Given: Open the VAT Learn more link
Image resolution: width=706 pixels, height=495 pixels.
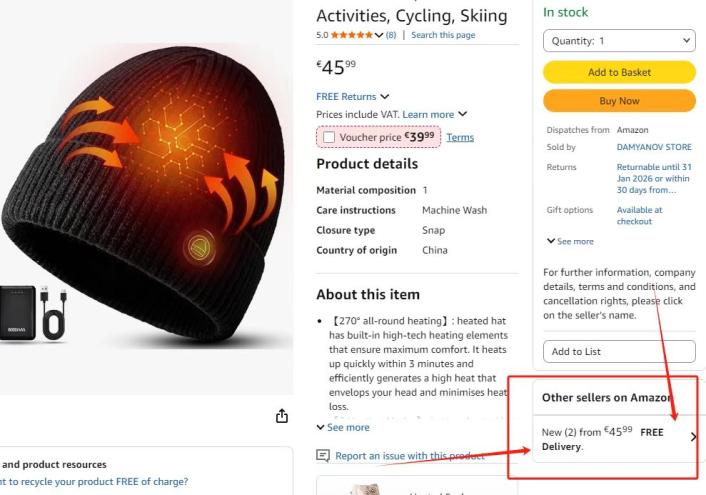Looking at the screenshot, I should pos(428,115).
